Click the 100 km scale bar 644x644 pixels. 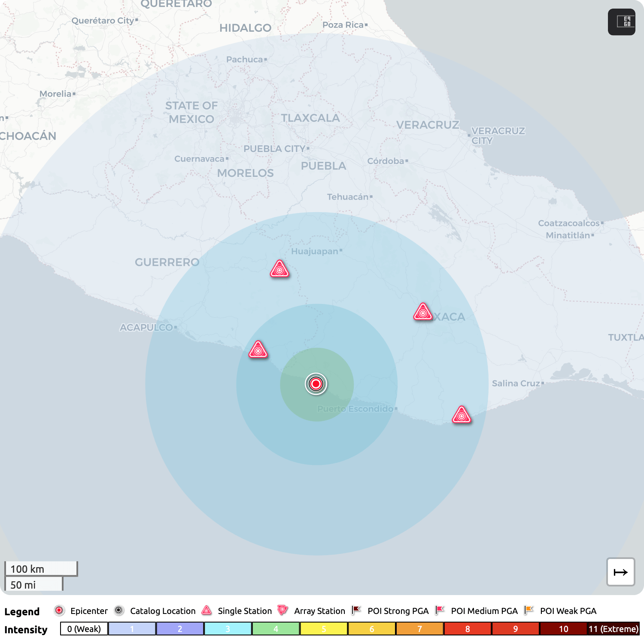(41, 569)
